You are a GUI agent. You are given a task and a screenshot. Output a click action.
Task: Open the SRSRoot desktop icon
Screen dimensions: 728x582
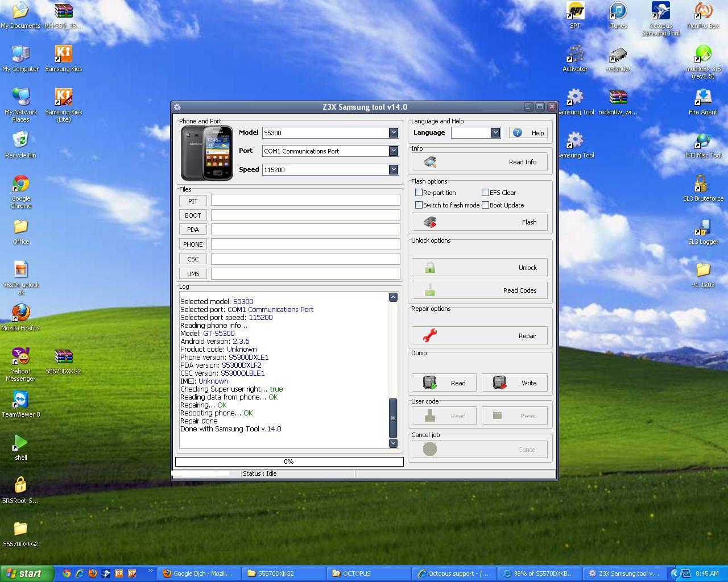21,490
